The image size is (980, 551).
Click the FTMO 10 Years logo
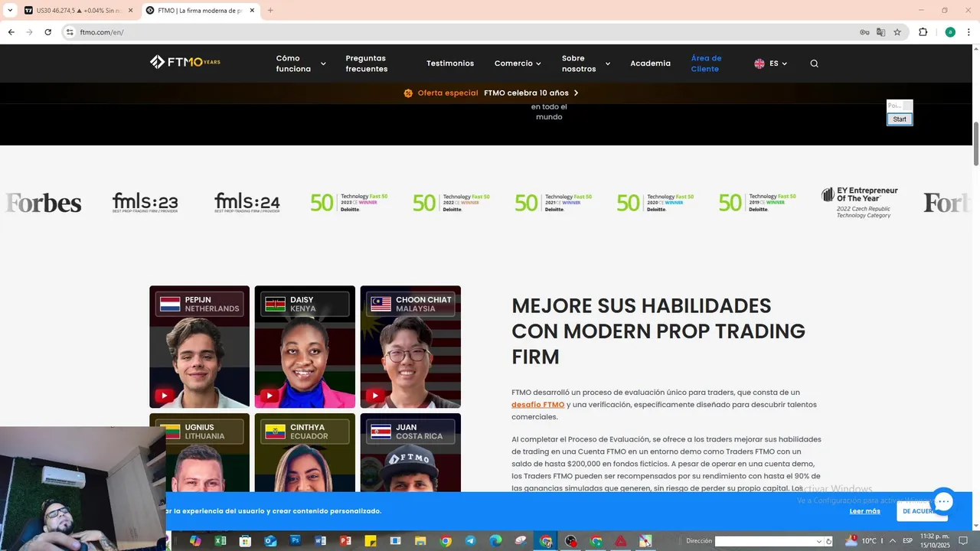click(x=185, y=62)
